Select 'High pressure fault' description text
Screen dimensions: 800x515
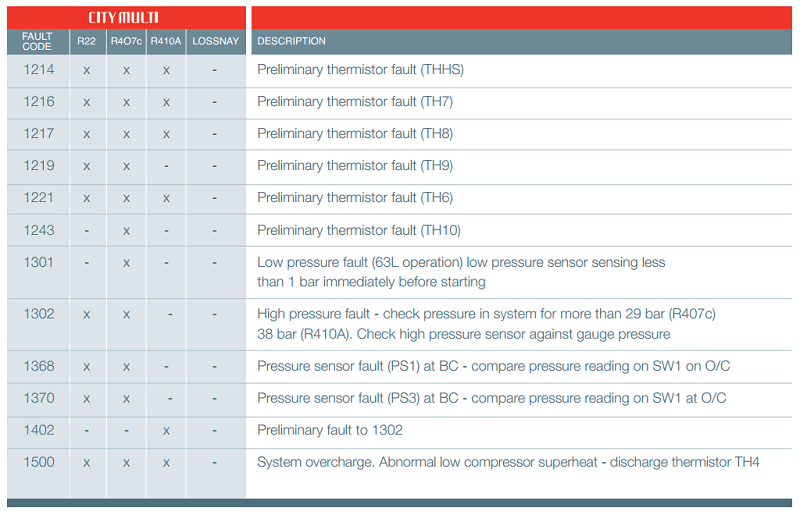click(x=486, y=324)
